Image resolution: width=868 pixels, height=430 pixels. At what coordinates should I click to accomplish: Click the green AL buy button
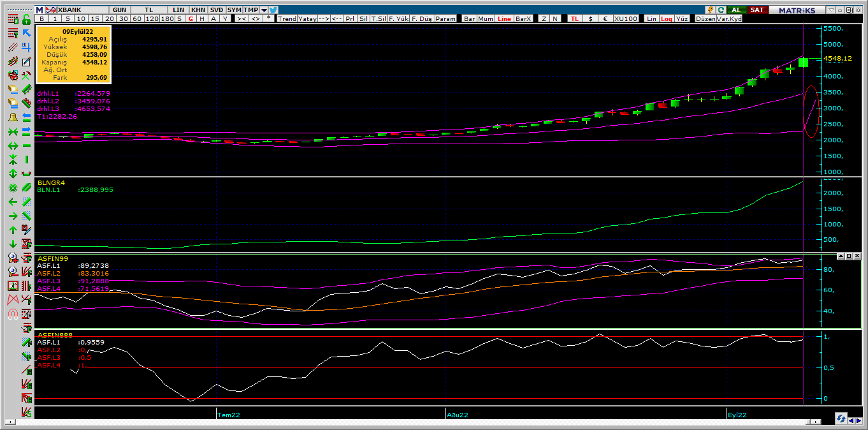736,10
